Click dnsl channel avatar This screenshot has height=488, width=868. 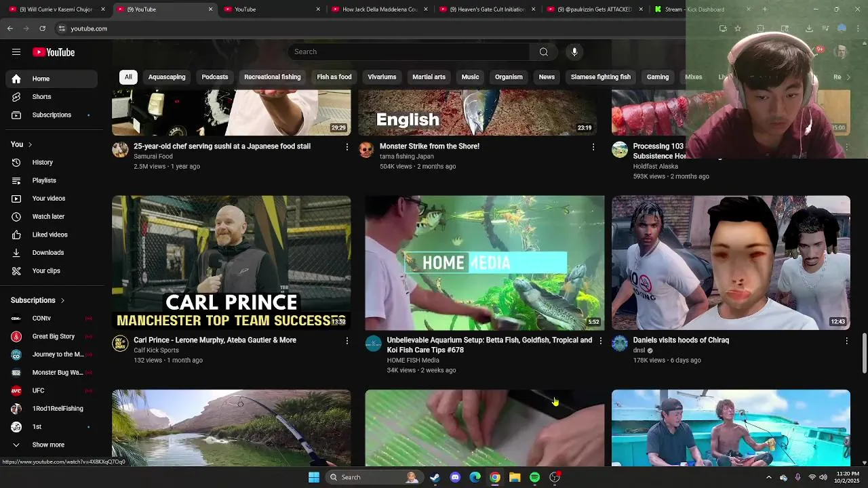pyautogui.click(x=620, y=344)
